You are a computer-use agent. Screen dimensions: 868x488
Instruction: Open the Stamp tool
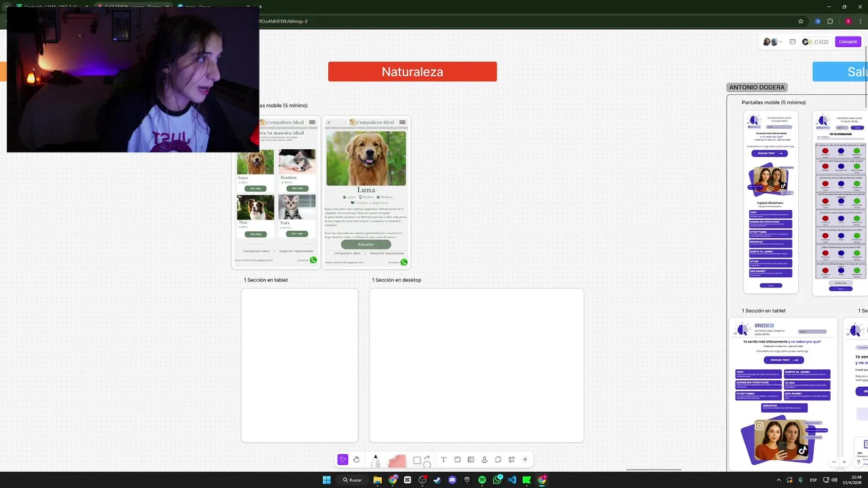tap(484, 460)
